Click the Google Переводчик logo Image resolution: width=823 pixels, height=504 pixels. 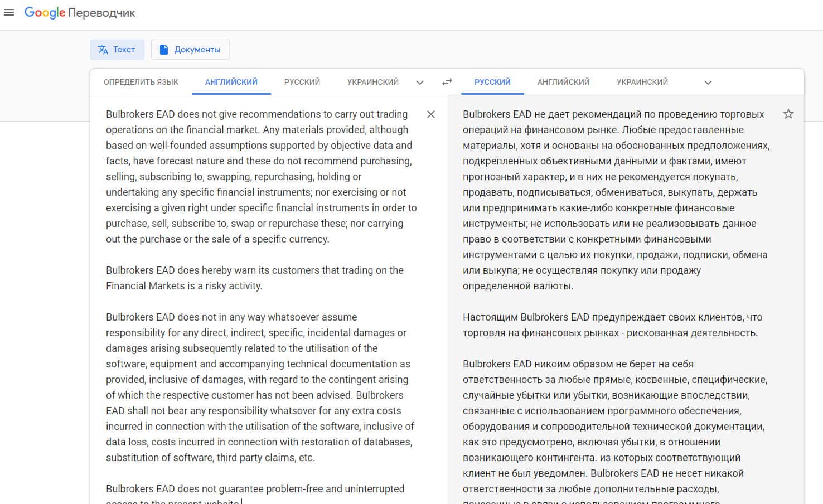pyautogui.click(x=80, y=13)
